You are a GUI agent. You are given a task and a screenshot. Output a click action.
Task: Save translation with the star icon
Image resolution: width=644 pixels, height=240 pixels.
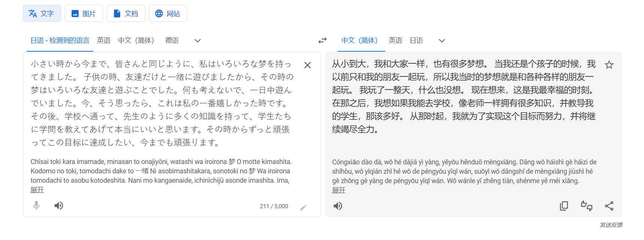coord(609,65)
